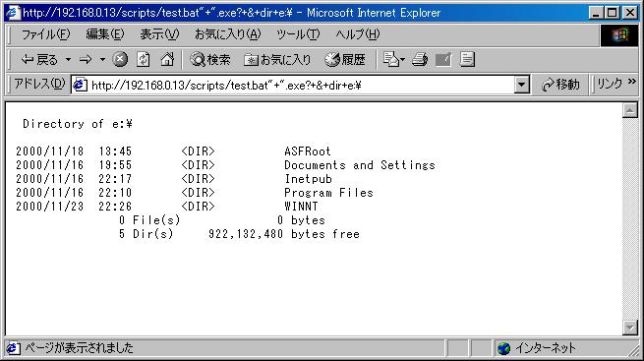Screen dimensions: 644x361
Task: Click the ページが表示されました status text
Action: tap(79, 348)
